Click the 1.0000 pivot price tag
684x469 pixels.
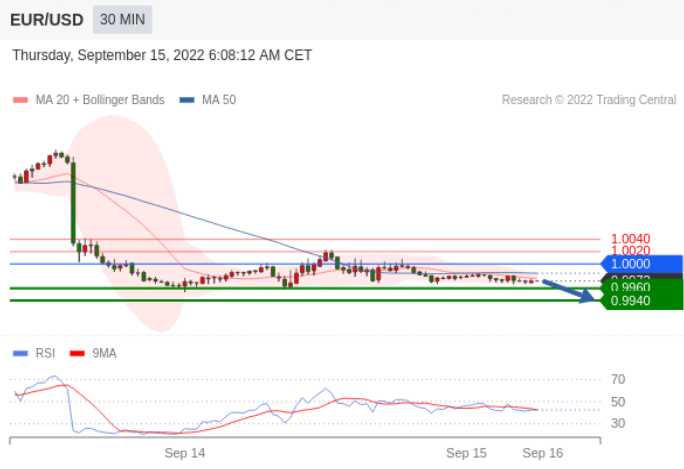click(x=642, y=264)
